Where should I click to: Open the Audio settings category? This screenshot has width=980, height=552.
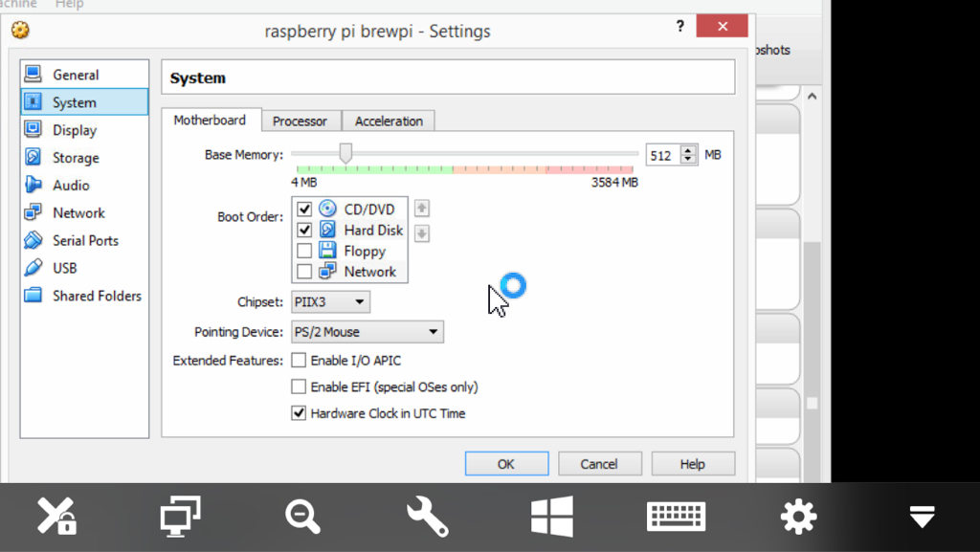point(84,185)
